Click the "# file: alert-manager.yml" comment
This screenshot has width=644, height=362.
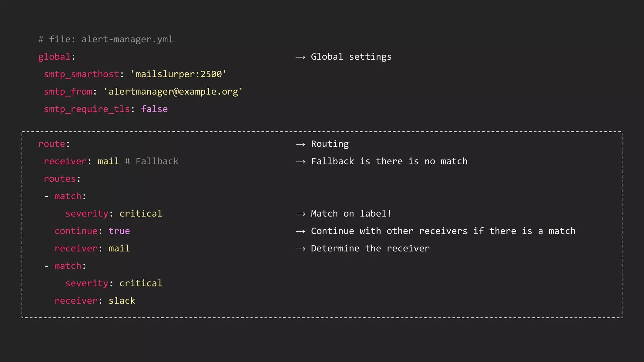pyautogui.click(x=105, y=39)
